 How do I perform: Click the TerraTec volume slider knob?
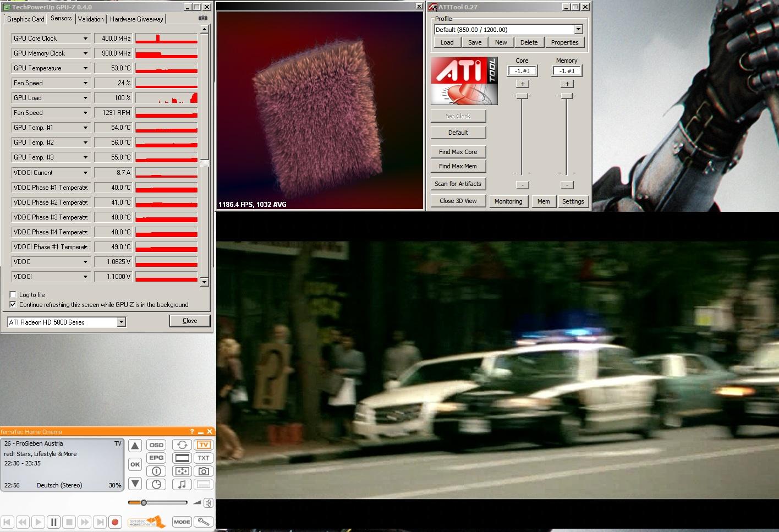144,502
